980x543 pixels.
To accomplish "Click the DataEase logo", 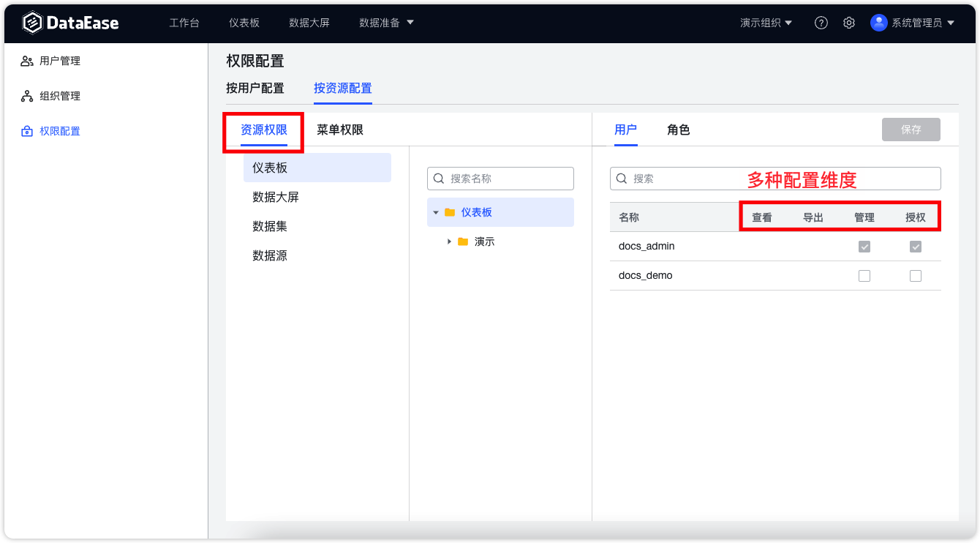I will tap(70, 23).
